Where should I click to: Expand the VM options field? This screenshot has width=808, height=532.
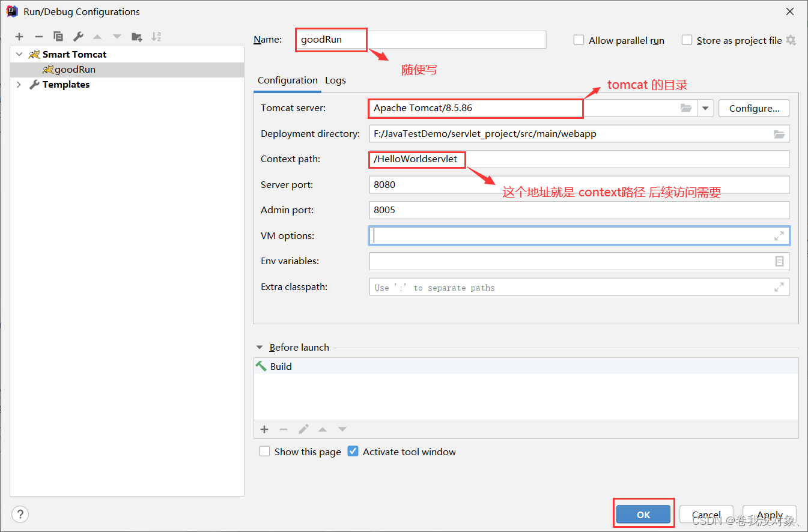[x=779, y=236]
